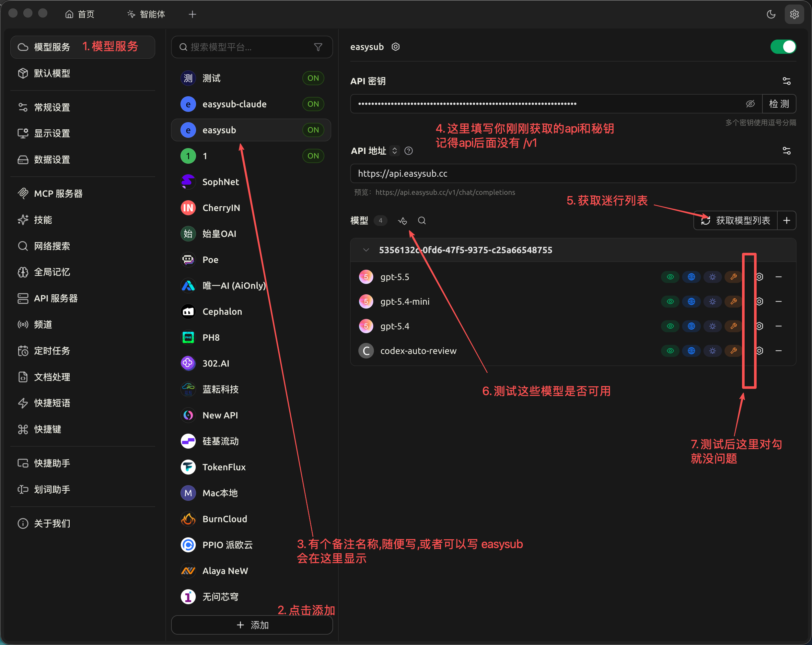The height and width of the screenshot is (645, 812).
Task: Open the model search magnifier icon
Action: click(422, 221)
